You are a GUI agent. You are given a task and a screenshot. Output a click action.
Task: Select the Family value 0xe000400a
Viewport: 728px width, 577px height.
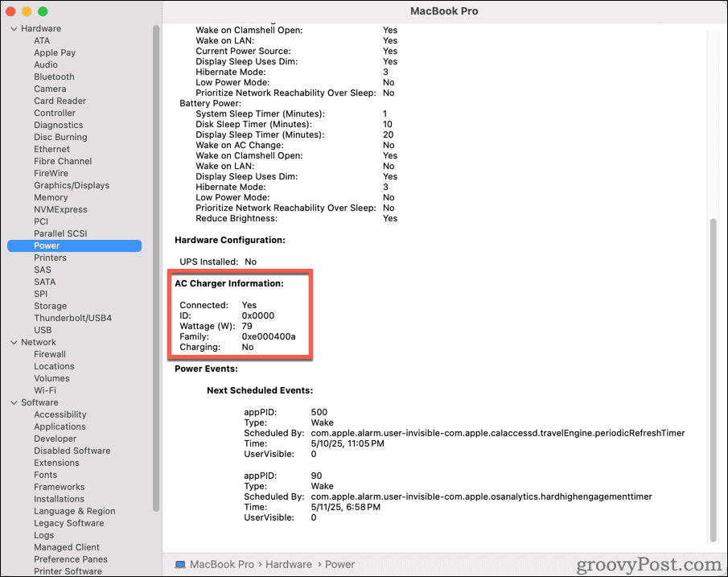[269, 337]
